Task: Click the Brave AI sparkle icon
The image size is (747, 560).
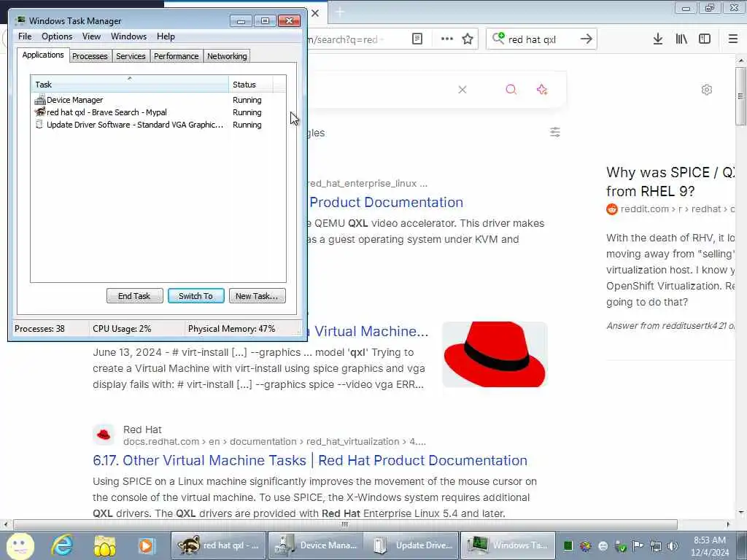Action: [x=542, y=90]
